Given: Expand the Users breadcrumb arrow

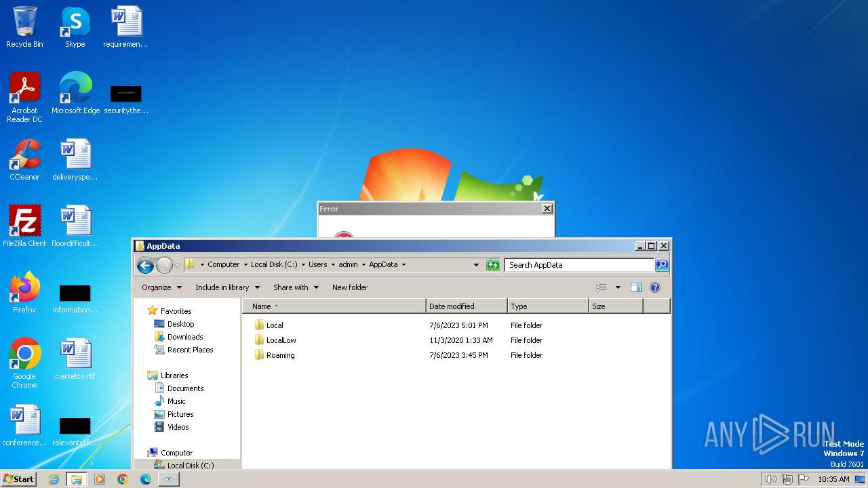Looking at the screenshot, I should [x=333, y=265].
